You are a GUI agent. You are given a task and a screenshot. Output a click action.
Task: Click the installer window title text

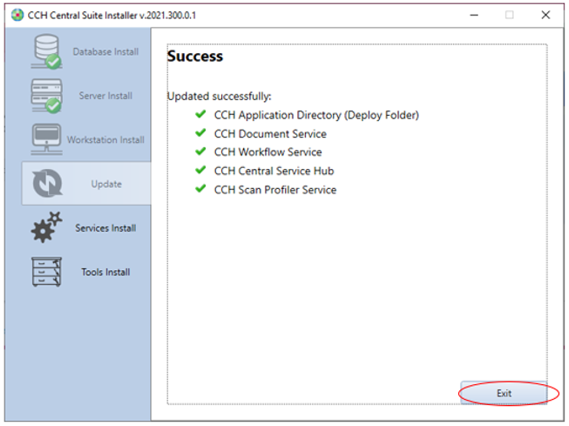click(112, 15)
